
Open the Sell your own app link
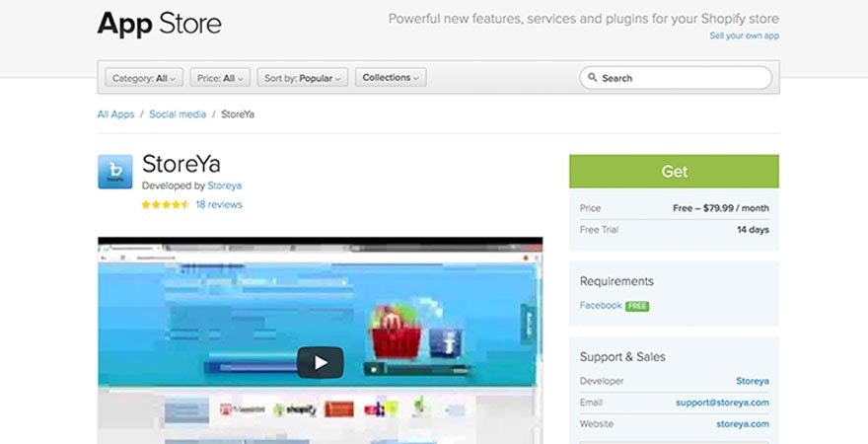(744, 36)
